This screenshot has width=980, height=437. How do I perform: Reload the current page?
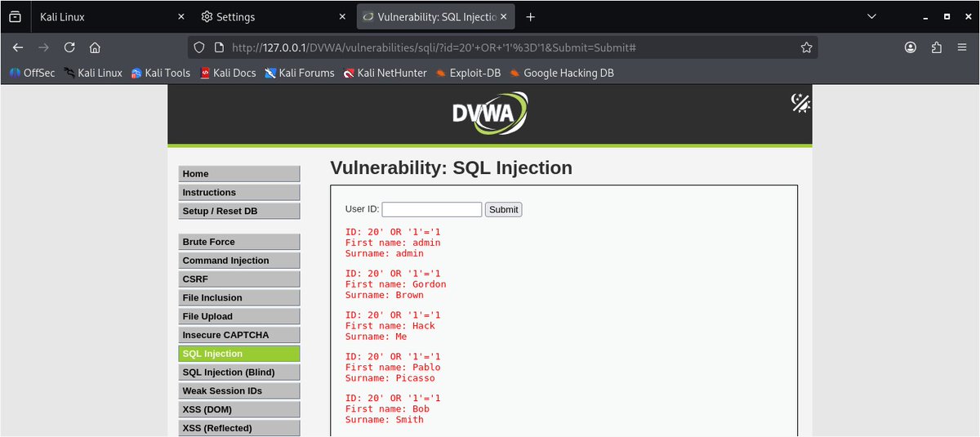pyautogui.click(x=69, y=47)
